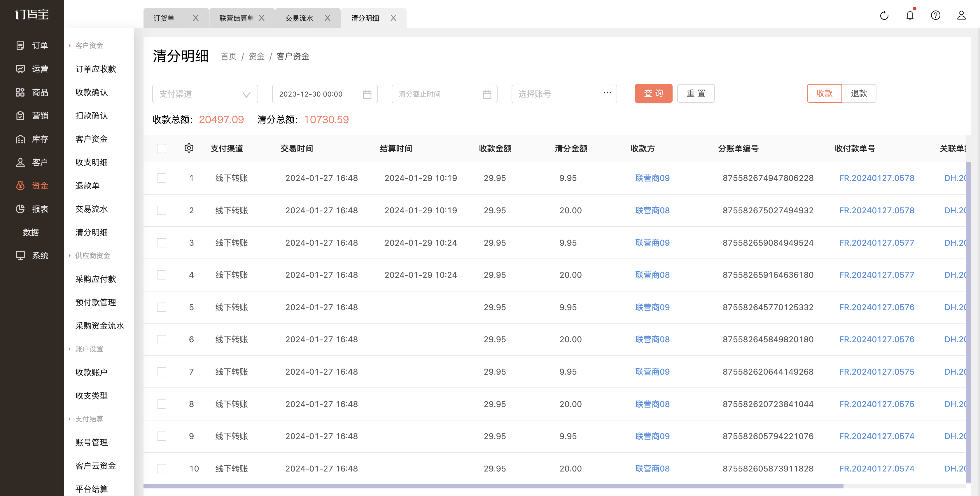Open the 系统 monitor icon

click(x=20, y=255)
